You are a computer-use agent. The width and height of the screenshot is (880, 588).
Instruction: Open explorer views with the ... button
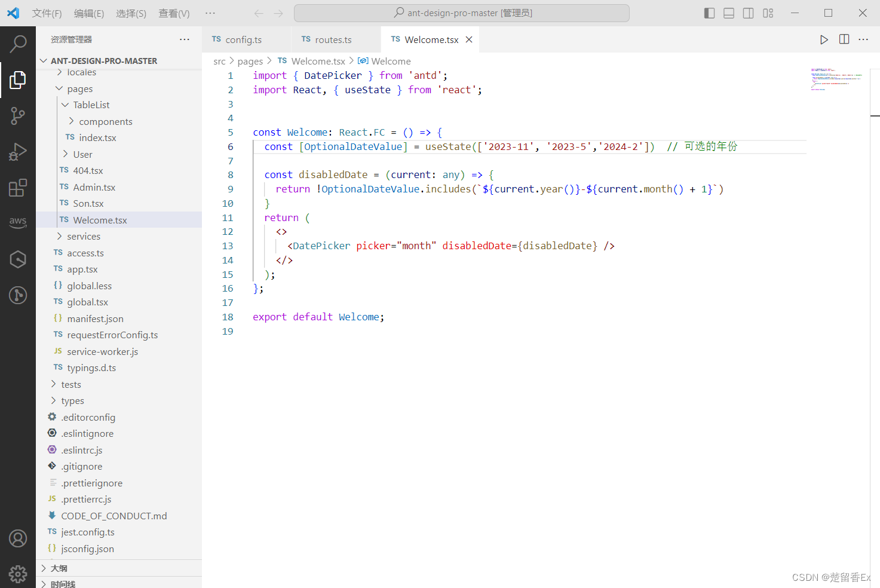click(x=184, y=39)
